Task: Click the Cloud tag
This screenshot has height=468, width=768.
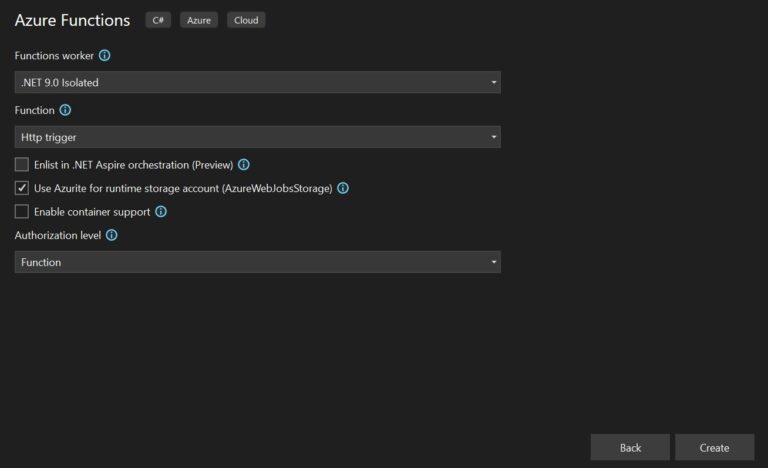Action: click(x=246, y=20)
